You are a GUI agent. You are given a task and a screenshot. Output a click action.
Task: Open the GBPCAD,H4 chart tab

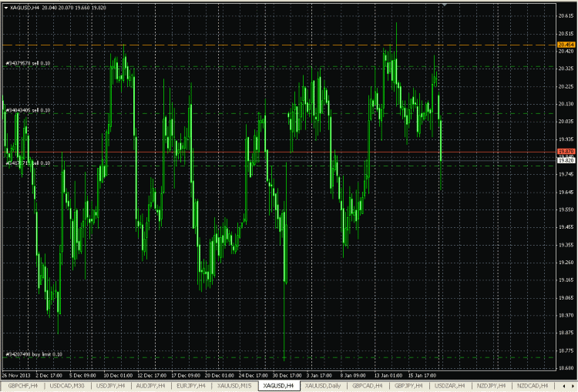click(367, 386)
